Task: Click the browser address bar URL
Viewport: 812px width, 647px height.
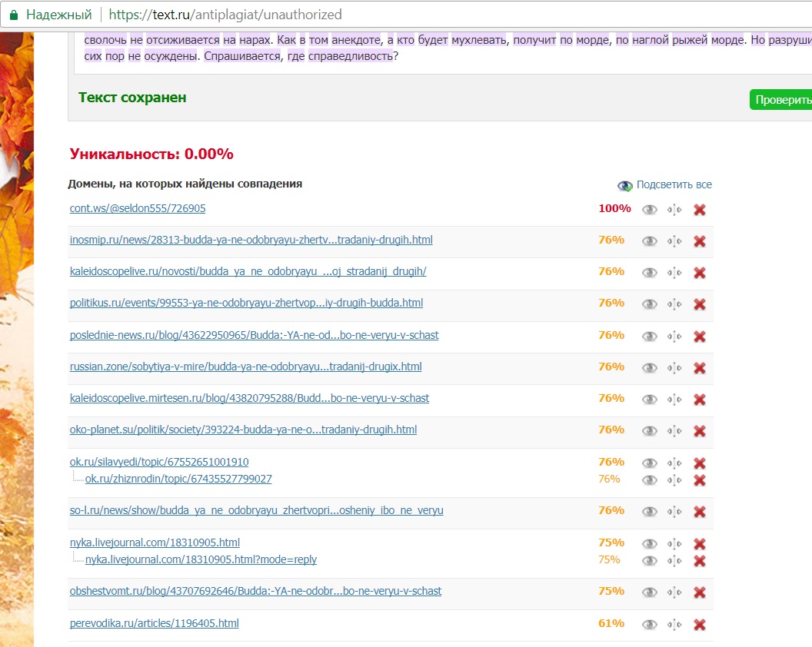Action: (225, 15)
